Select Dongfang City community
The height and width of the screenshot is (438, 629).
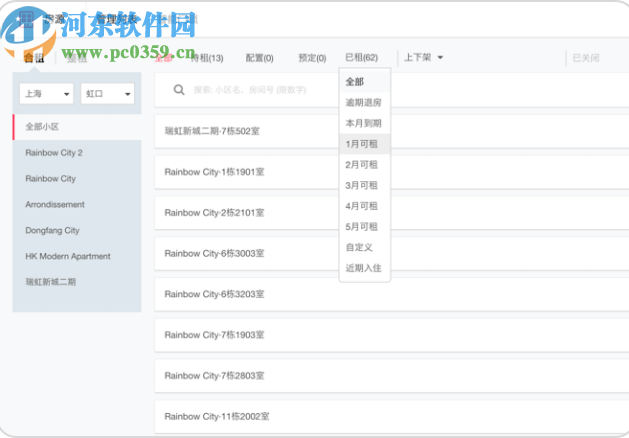(x=77, y=230)
